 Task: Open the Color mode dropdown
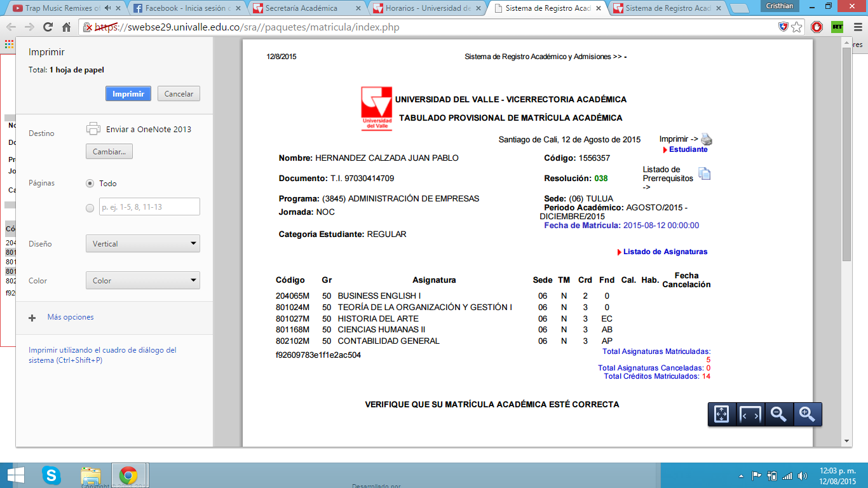tap(143, 281)
